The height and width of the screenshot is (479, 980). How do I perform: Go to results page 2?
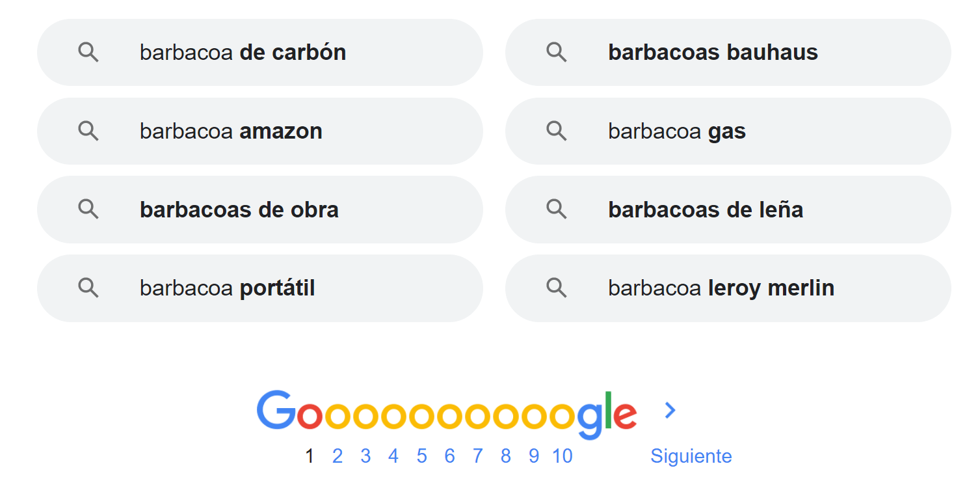click(337, 456)
